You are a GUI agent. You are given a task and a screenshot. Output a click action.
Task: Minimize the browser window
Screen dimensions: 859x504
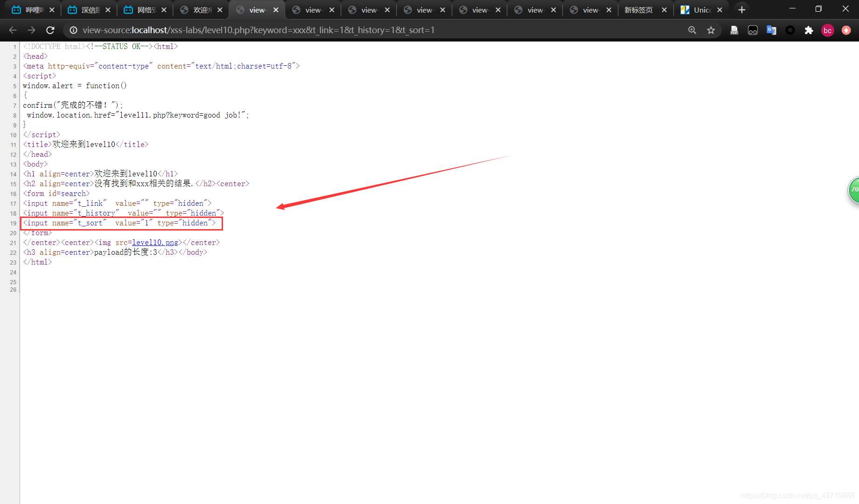coord(792,9)
